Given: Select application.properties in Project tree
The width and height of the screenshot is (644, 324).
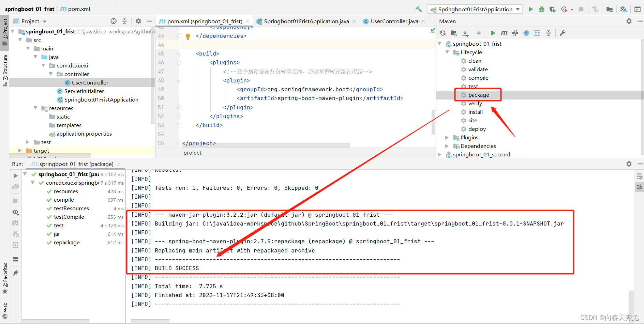Looking at the screenshot, I should (84, 134).
